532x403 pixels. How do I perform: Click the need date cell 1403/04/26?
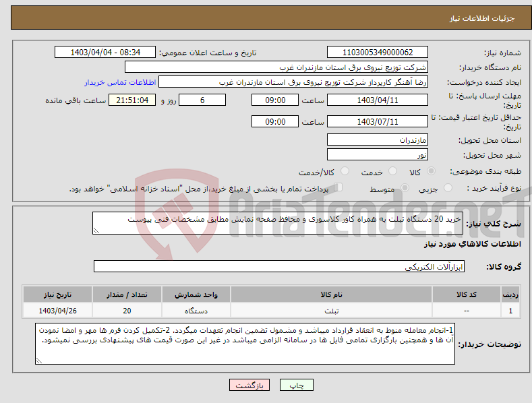(58, 311)
